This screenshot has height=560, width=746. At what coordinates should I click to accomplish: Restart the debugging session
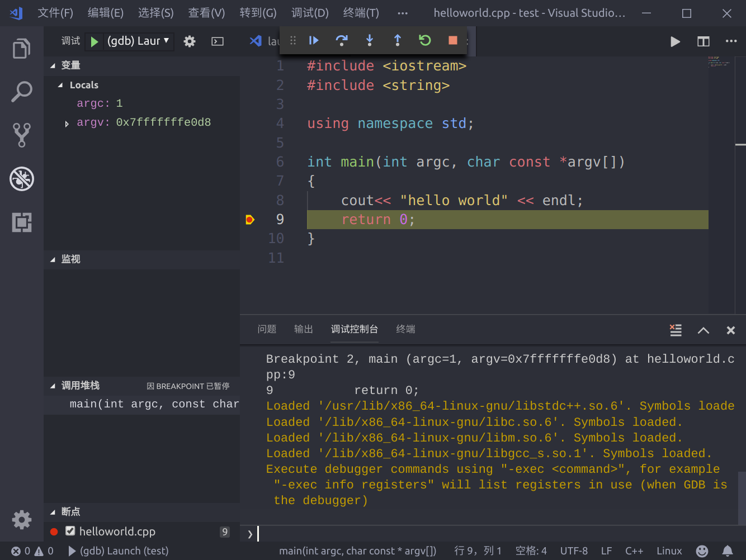click(x=425, y=40)
